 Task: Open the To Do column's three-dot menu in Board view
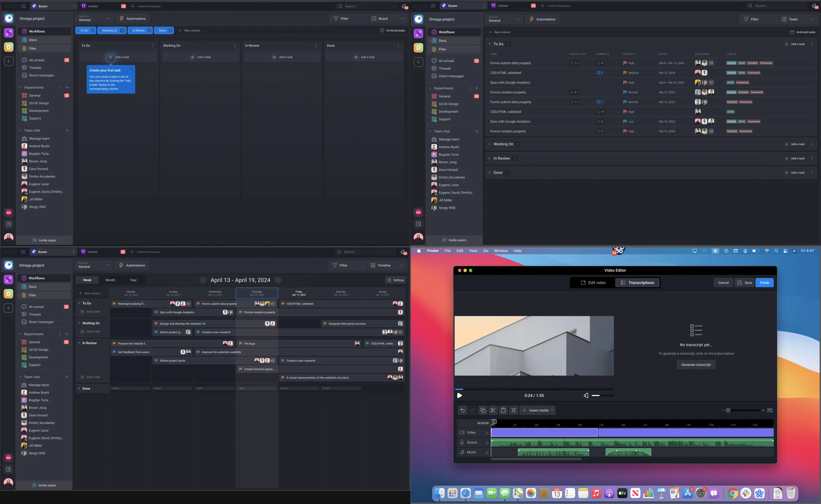point(153,46)
